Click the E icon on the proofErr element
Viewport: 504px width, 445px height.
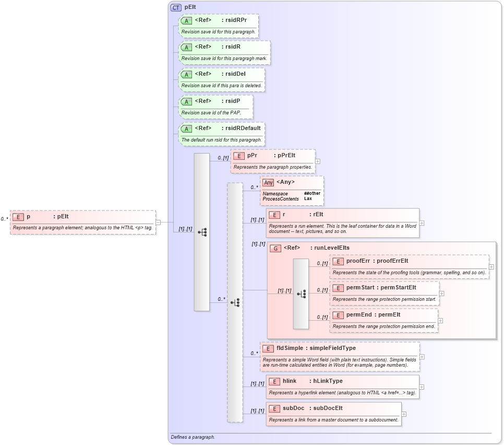point(338,261)
